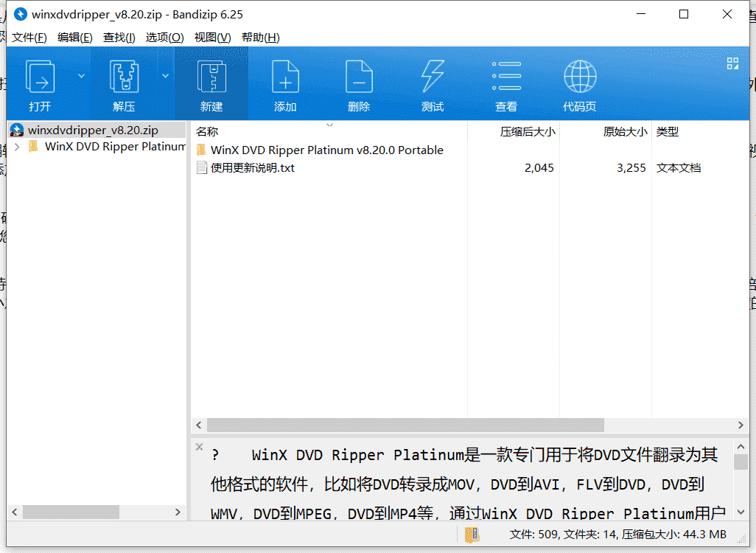Screen dimensions: 756x553
Task: Click the New archive (新建) icon
Action: click(211, 76)
